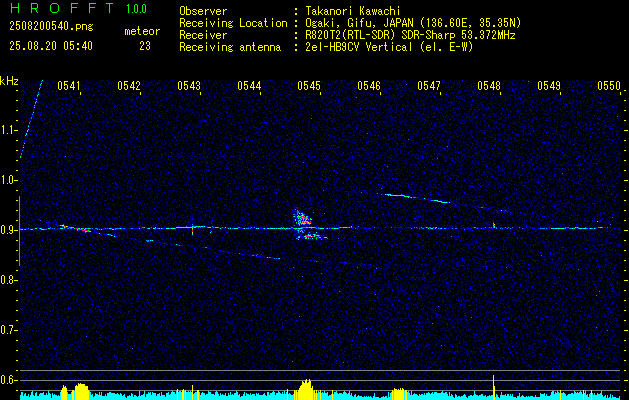The width and height of the screenshot is (629, 400).
Task: Click the 0546 time marker
Action: pyautogui.click(x=369, y=85)
